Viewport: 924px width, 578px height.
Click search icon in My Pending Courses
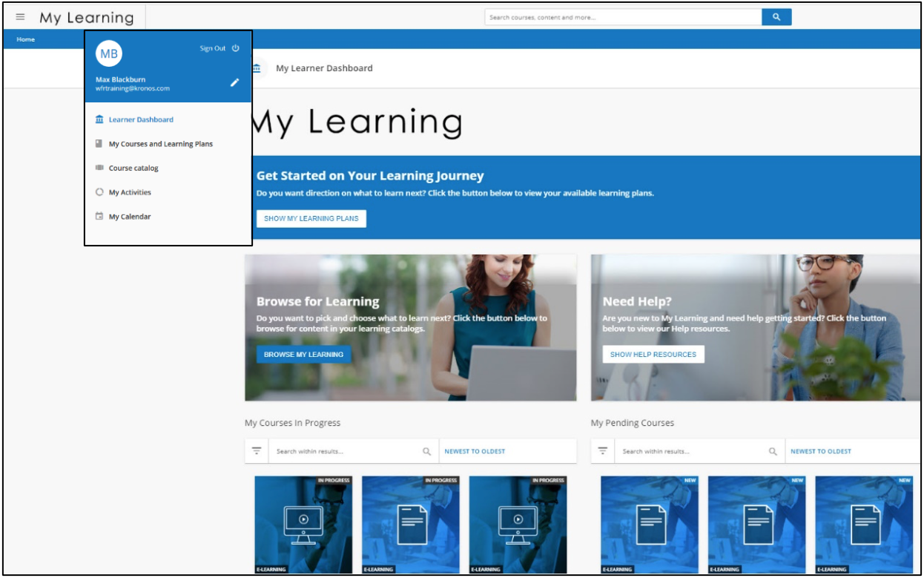tap(773, 451)
